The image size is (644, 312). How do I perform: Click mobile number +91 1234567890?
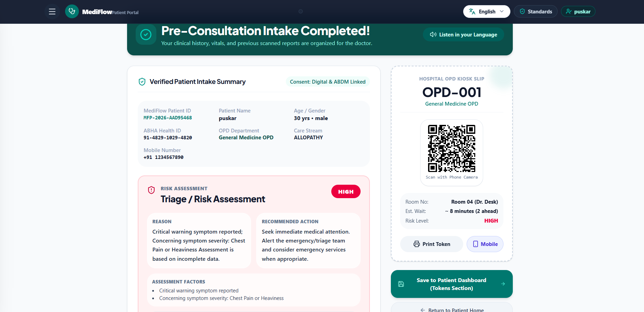tap(164, 157)
